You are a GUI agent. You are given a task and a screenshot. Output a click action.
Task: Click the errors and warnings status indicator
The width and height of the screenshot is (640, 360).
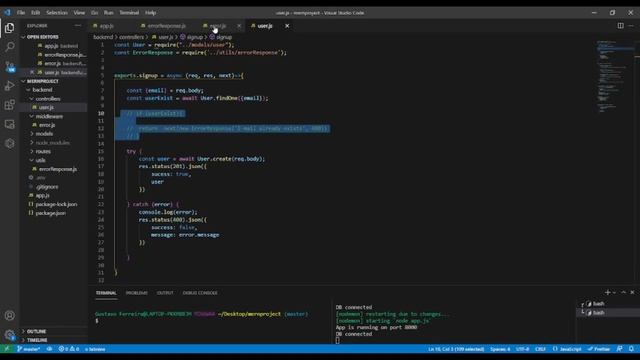tap(69, 349)
